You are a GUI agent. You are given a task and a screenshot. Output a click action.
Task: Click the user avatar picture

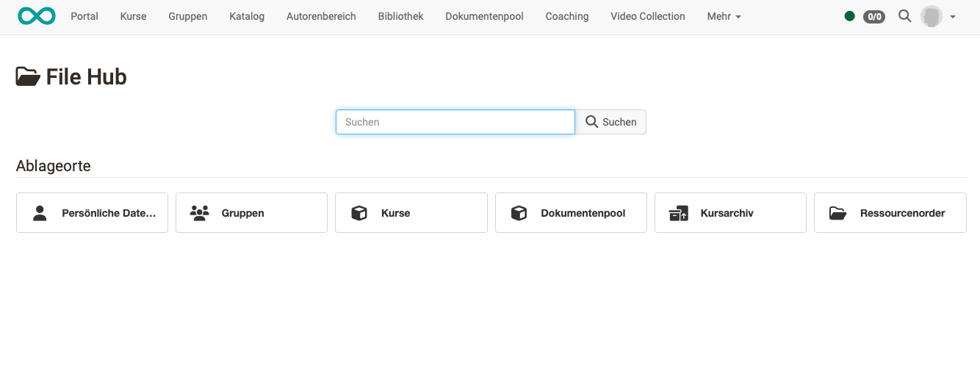pos(932,16)
